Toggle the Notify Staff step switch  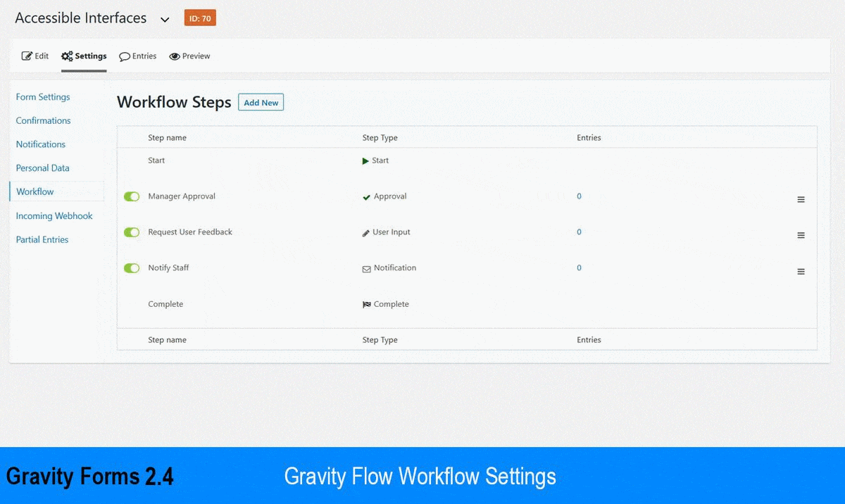[132, 268]
